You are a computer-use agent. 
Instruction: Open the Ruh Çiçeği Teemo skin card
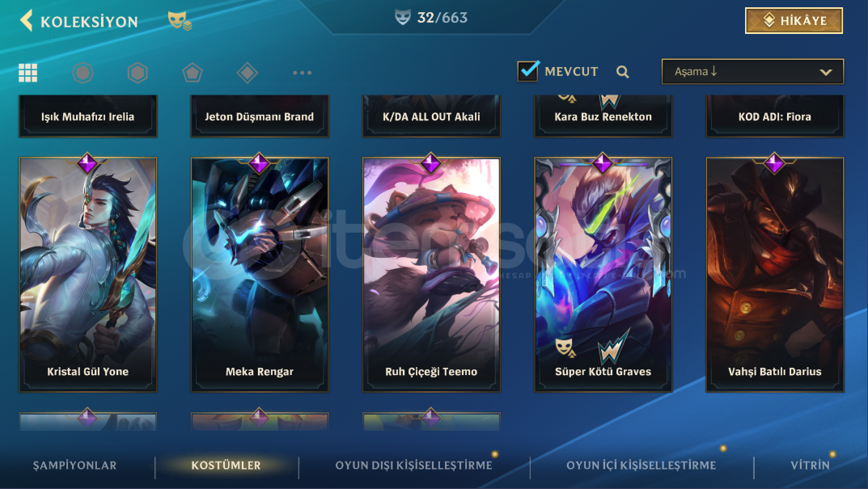click(431, 274)
